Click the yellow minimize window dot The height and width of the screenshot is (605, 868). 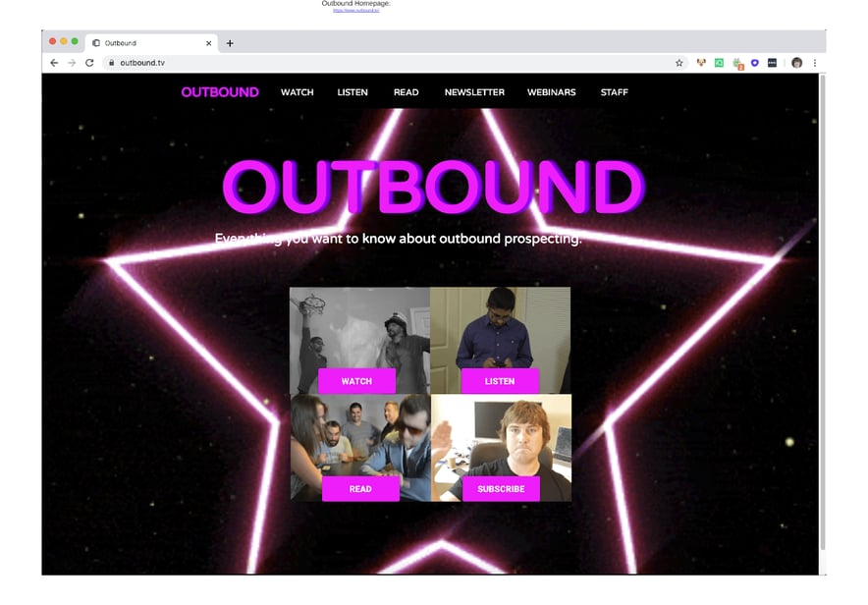64,41
